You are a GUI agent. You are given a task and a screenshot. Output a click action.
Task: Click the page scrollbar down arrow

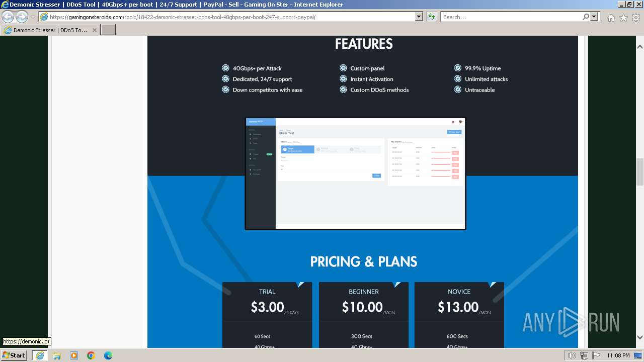(640, 337)
